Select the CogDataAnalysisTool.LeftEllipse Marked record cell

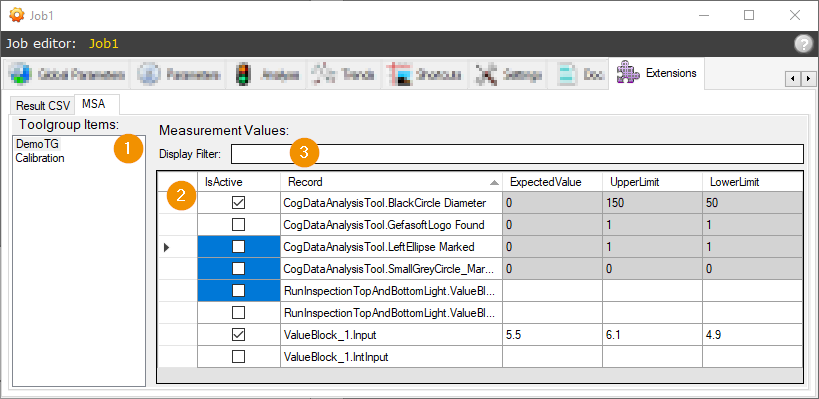(391, 247)
